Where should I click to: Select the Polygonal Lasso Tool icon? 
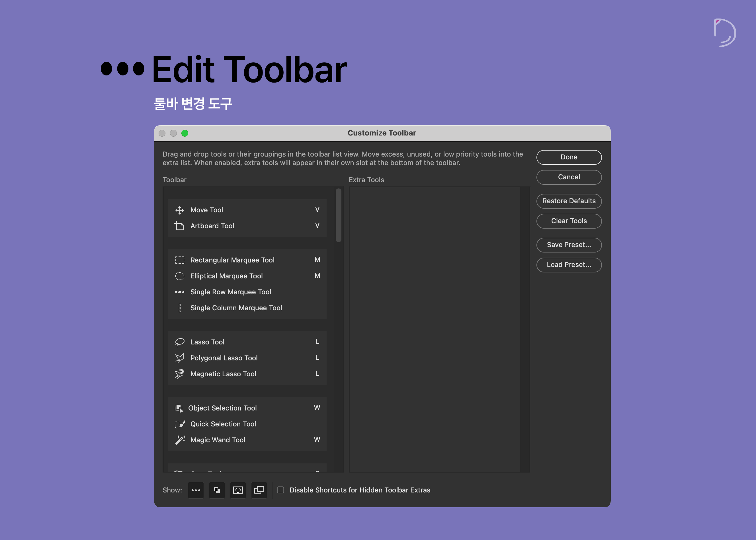[180, 358]
